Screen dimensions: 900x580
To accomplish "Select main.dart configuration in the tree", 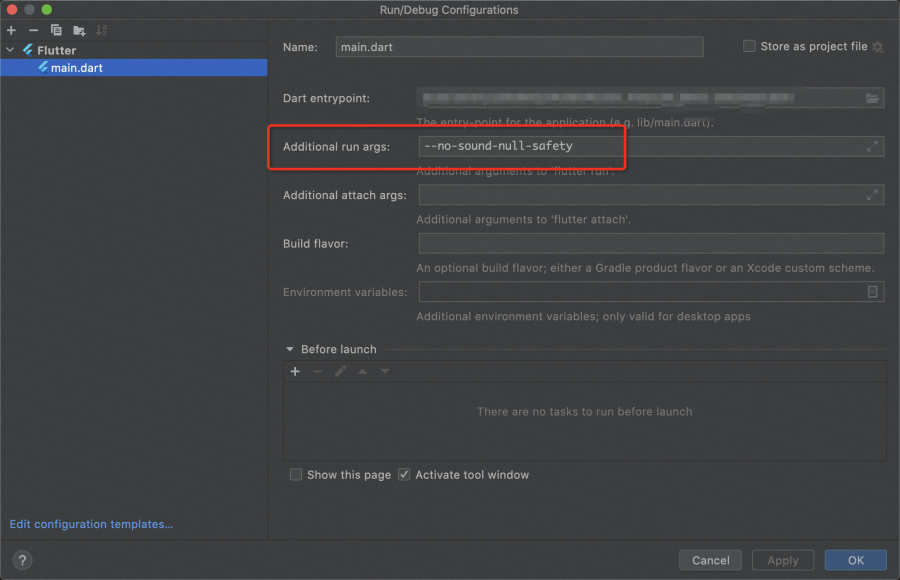I will pyautogui.click(x=133, y=68).
